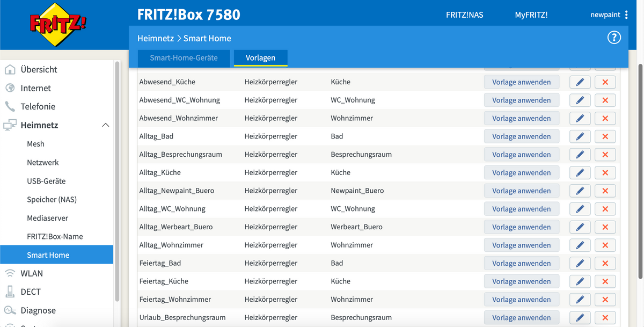644x327 pixels.
Task: Go to Internet via globe icon
Action: [x=10, y=88]
